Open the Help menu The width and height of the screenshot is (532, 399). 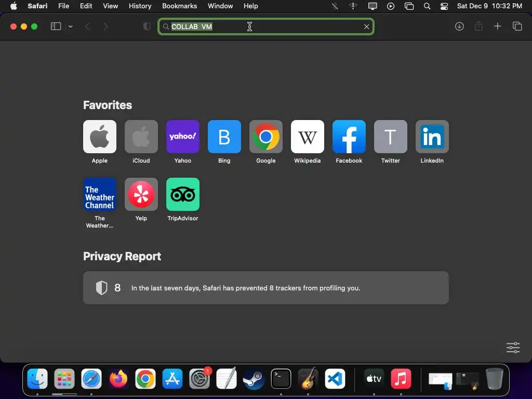coord(251,6)
